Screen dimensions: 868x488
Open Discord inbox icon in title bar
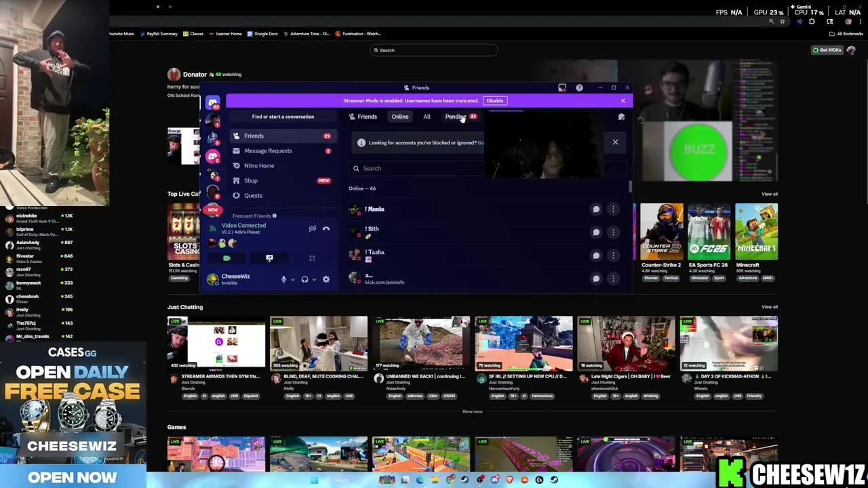point(562,87)
